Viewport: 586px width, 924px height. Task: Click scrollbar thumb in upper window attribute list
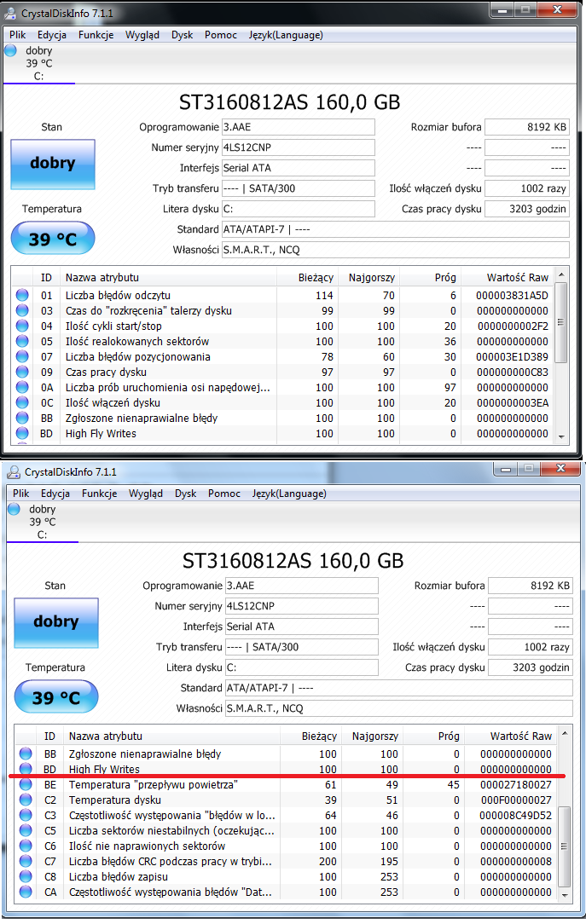(x=561, y=322)
